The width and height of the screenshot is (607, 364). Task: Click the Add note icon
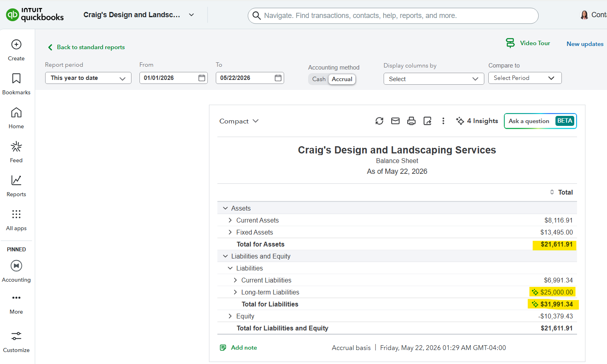coord(223,348)
